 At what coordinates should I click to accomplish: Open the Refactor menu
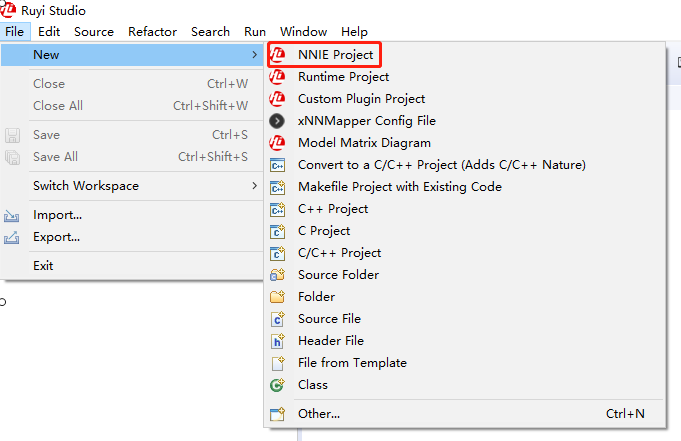coord(152,32)
